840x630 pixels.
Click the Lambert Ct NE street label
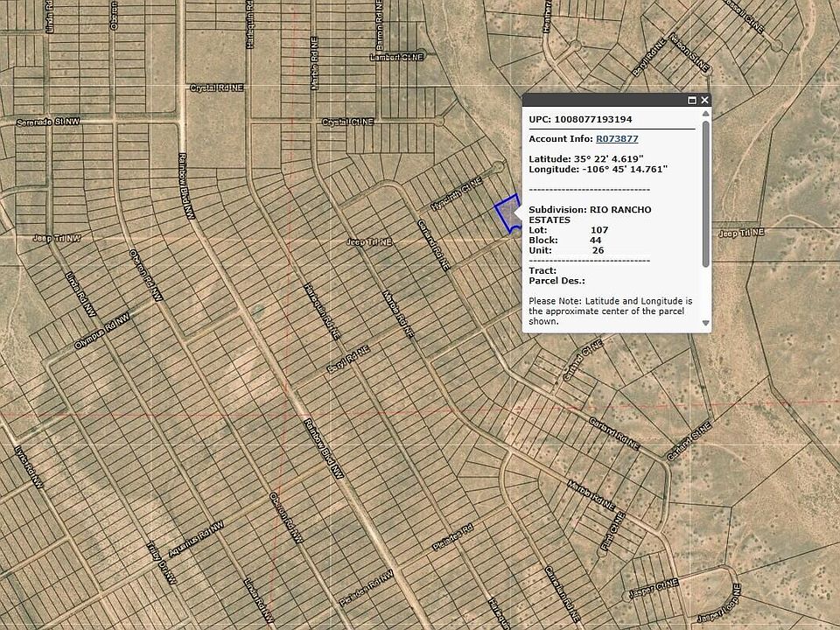tap(396, 56)
